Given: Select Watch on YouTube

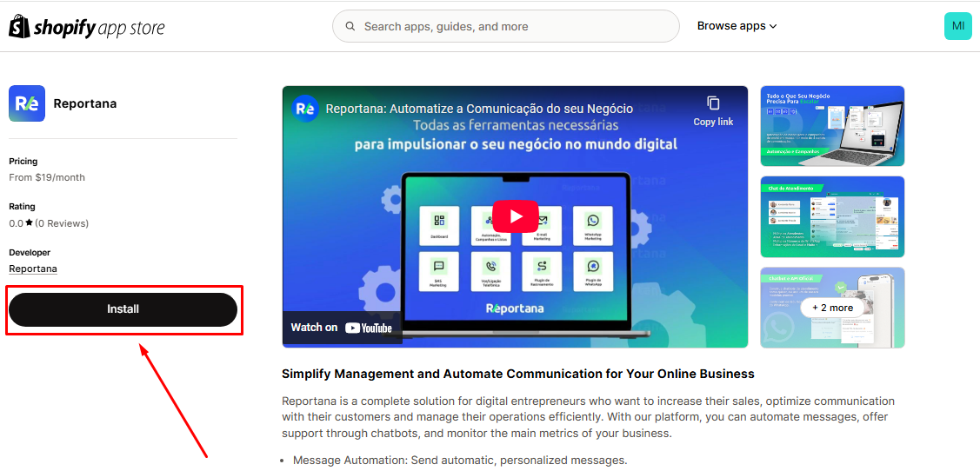Looking at the screenshot, I should coord(341,328).
